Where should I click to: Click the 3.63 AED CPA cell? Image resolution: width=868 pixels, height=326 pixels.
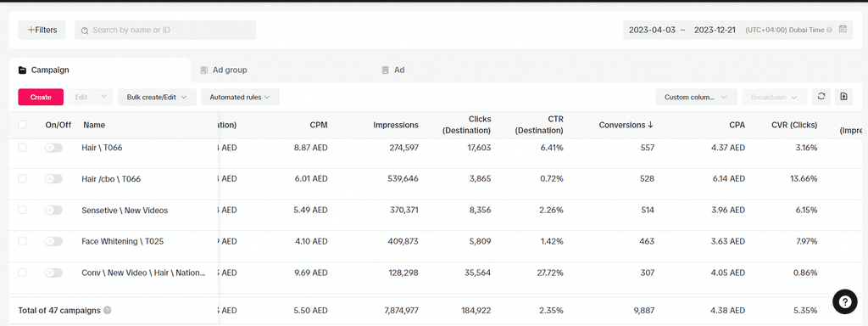coord(727,242)
